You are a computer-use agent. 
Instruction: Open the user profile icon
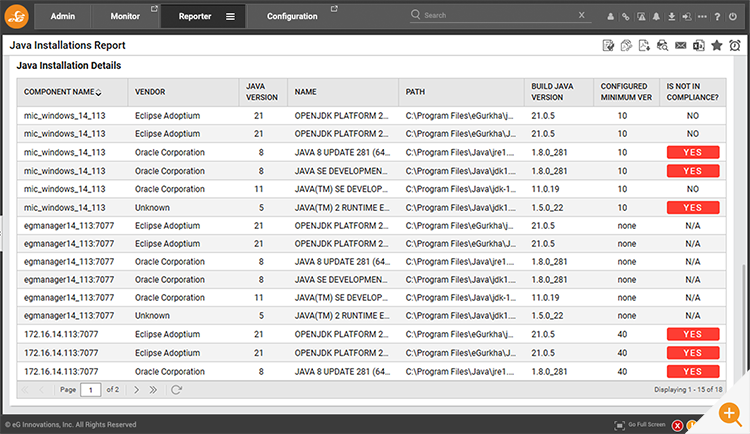610,17
